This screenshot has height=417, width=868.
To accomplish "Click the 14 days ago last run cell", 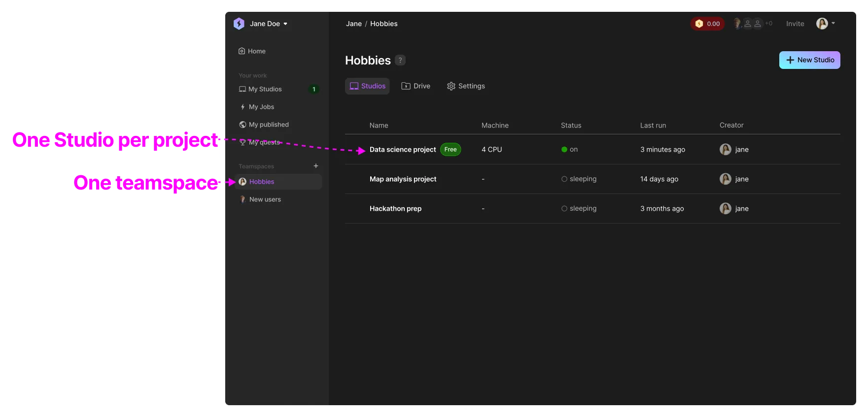I will [659, 179].
